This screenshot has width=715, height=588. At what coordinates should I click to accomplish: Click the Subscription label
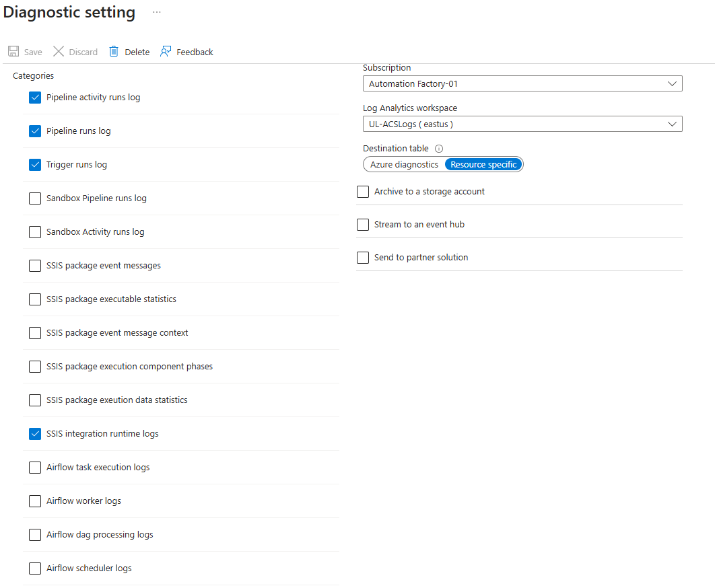click(x=386, y=67)
